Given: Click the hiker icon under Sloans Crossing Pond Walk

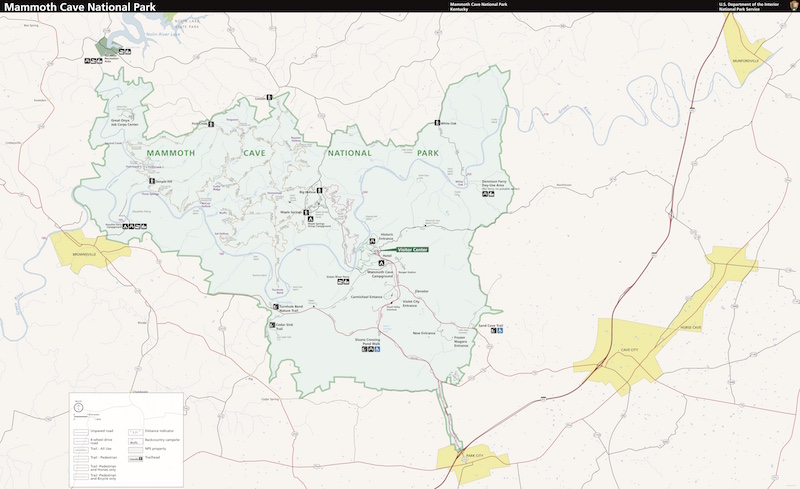Looking at the screenshot, I should point(364,350).
